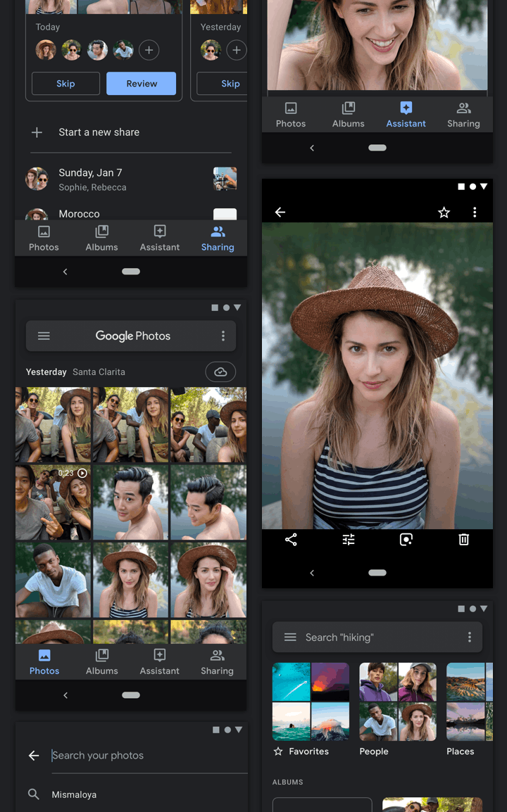507x812 pixels.
Task: Delete photo with trash icon
Action: (x=463, y=540)
